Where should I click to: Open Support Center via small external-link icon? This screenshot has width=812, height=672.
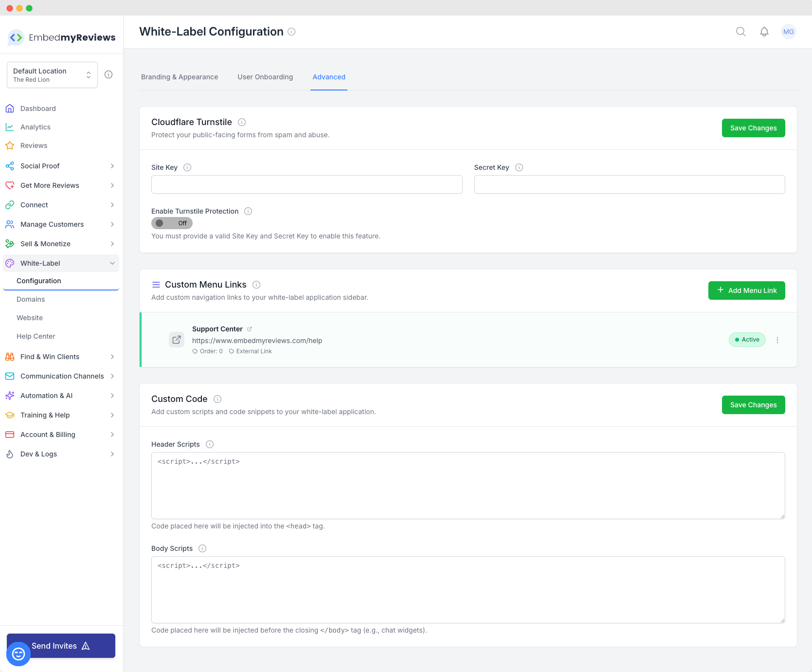click(x=250, y=329)
